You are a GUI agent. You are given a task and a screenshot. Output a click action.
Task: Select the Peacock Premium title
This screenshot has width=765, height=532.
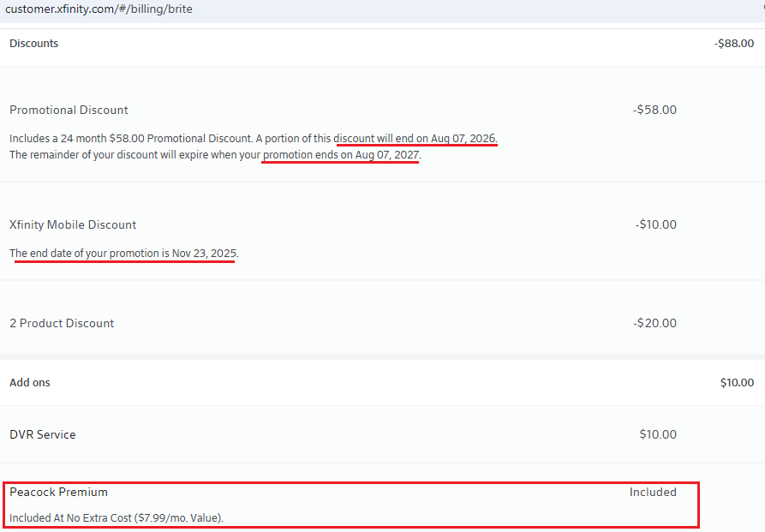(58, 492)
